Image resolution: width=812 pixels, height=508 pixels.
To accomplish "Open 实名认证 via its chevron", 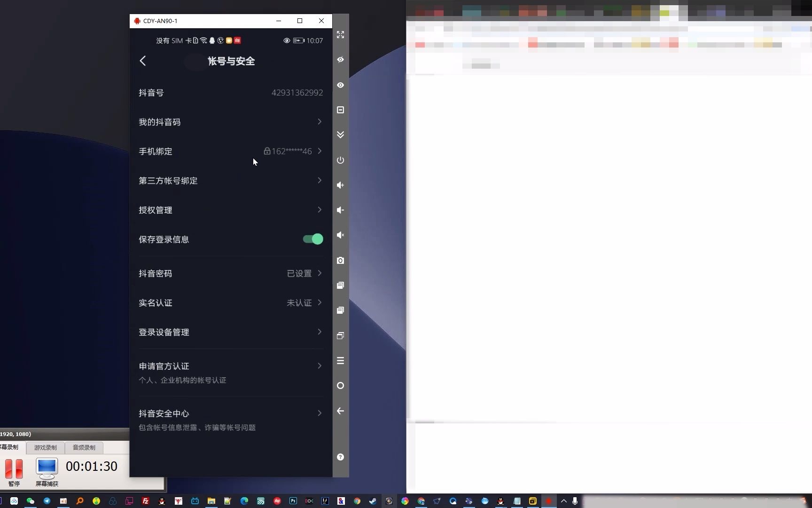I will point(320,302).
